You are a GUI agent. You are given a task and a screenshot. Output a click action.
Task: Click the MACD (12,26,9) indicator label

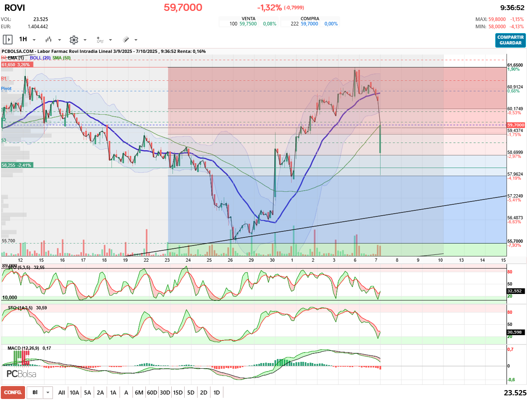click(23, 348)
